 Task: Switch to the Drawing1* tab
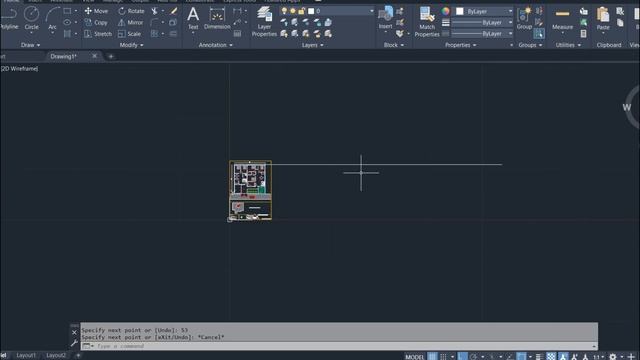[64, 56]
